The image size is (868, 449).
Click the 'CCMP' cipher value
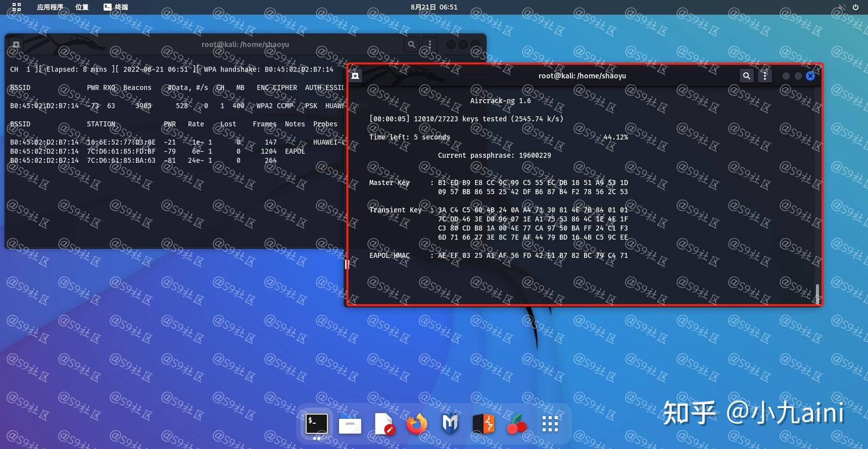click(285, 106)
